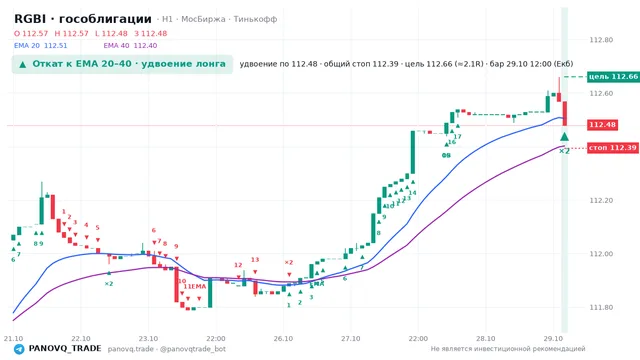Click the red '11EMA' signal annotation
This screenshot has height=360, width=640.
click(x=195, y=287)
